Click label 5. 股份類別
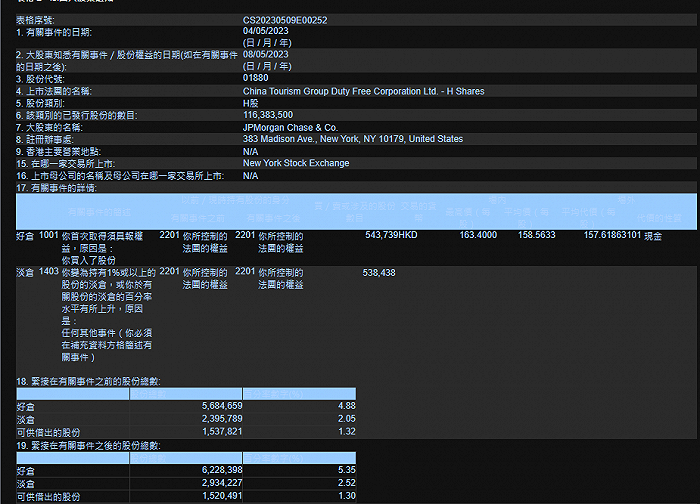This screenshot has height=504, width=700. pos(40,104)
